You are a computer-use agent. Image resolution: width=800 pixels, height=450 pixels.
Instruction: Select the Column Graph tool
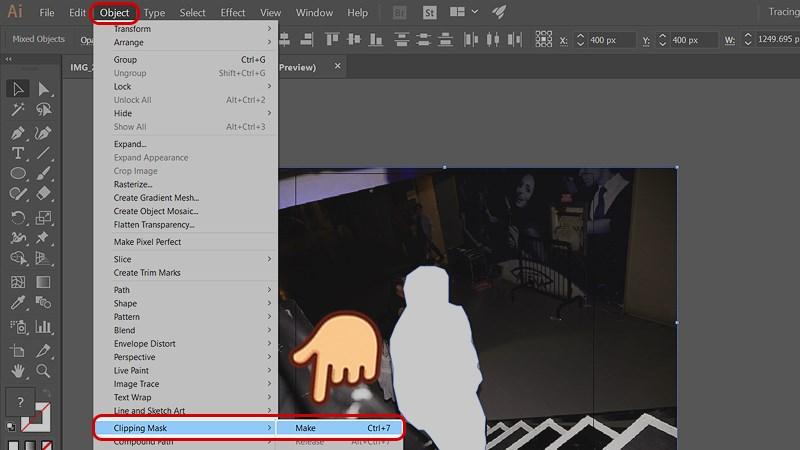pos(43,327)
